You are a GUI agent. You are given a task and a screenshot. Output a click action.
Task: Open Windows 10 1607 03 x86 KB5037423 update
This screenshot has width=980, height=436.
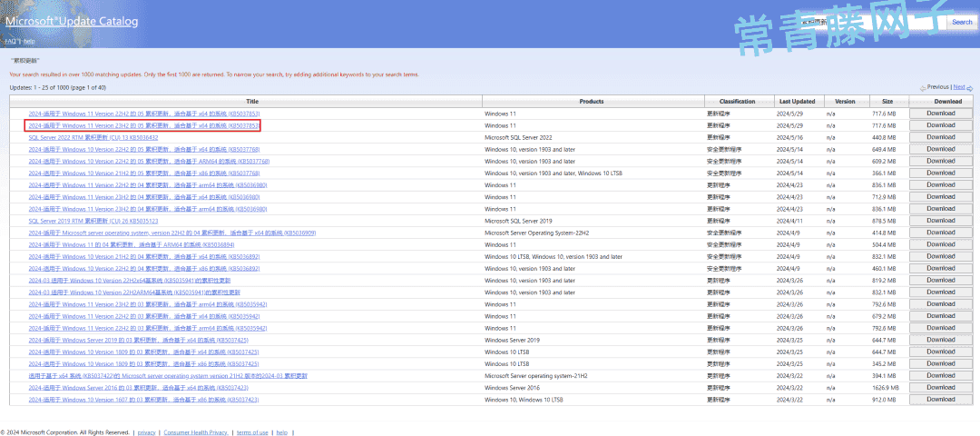pyautogui.click(x=143, y=399)
